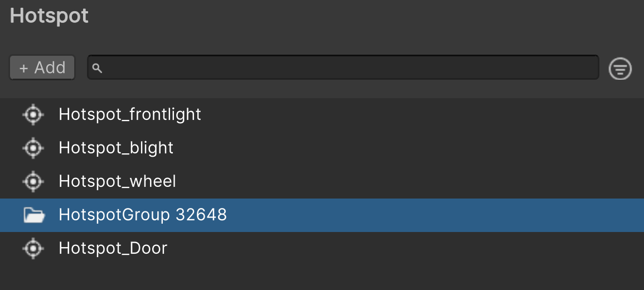Click the crosshair icon beside Hotspot_blight

(x=33, y=148)
